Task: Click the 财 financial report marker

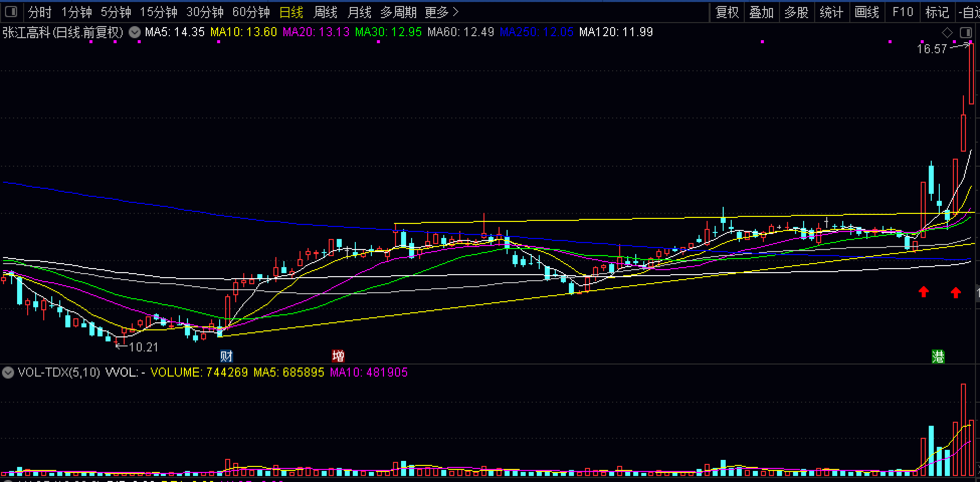Action: coord(227,356)
